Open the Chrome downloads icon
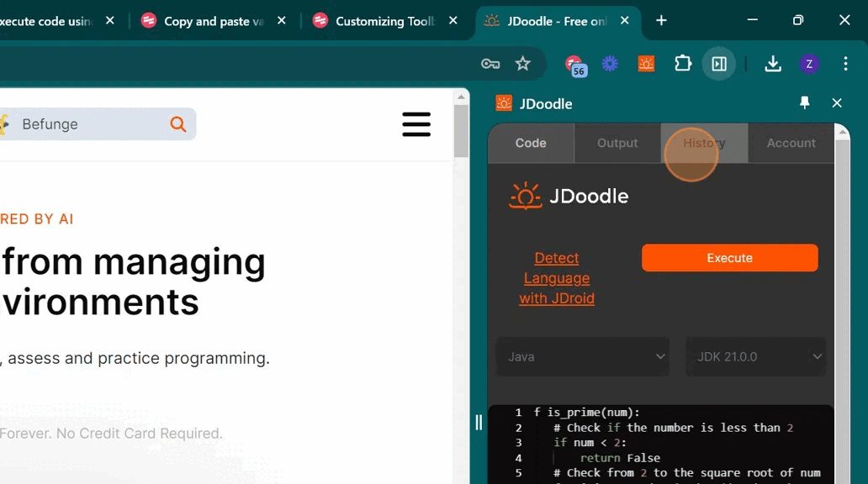Viewport: 868px width, 484px height. [x=772, y=64]
